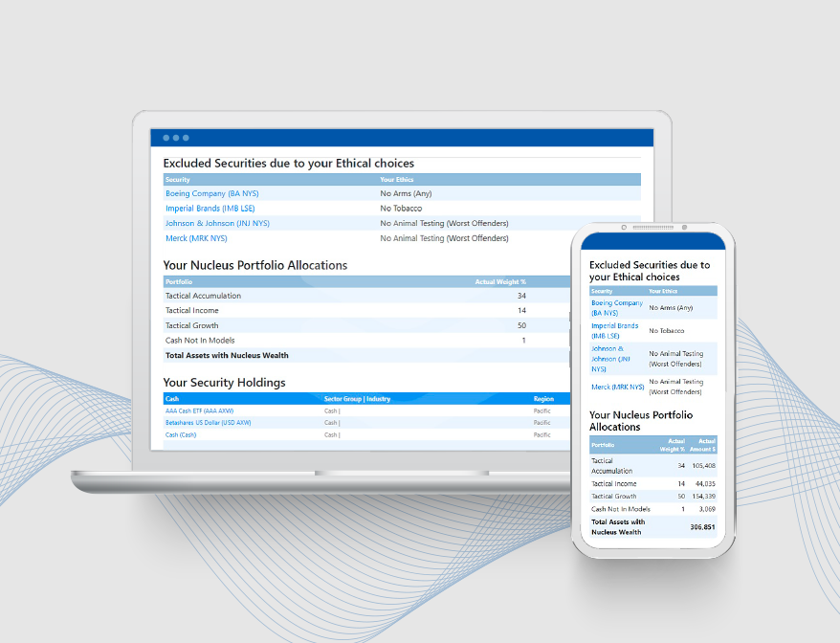Tap Imperial Brands (IMB LSE) link on phone

(x=614, y=331)
